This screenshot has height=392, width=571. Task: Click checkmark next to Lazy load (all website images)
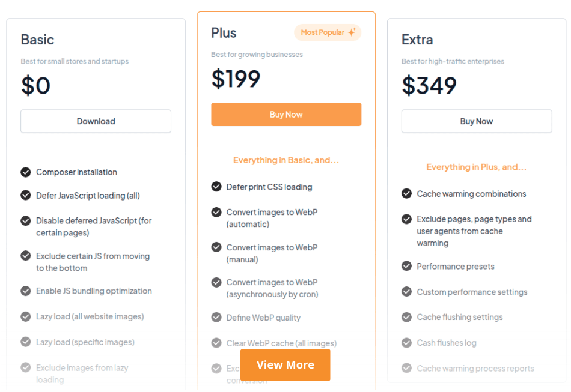point(26,316)
